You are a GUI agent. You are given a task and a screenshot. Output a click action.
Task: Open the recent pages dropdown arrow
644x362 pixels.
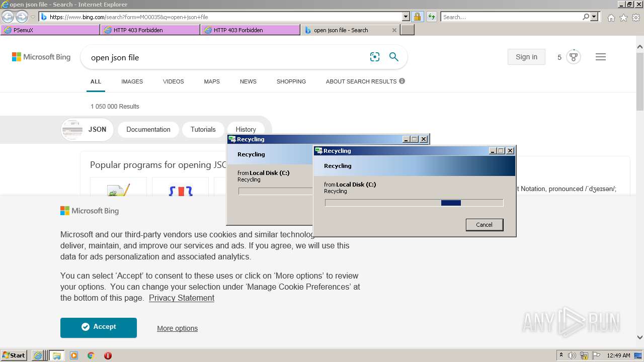[x=33, y=17]
